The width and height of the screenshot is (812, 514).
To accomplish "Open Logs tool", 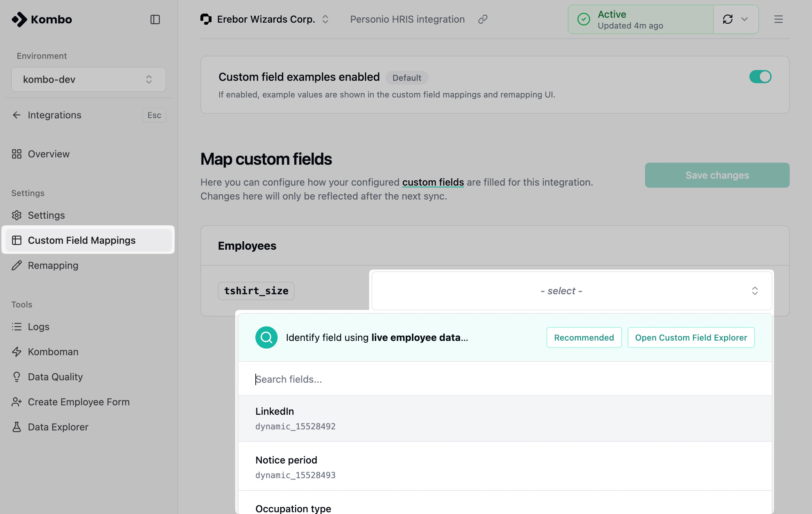I will pos(39,327).
